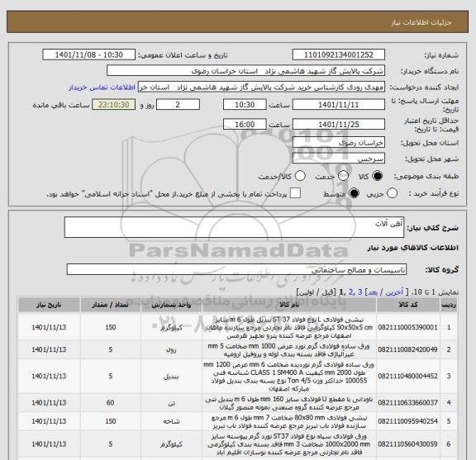The width and height of the screenshot is (476, 460).
Task: Go to page 3 of items
Action: 360,292
